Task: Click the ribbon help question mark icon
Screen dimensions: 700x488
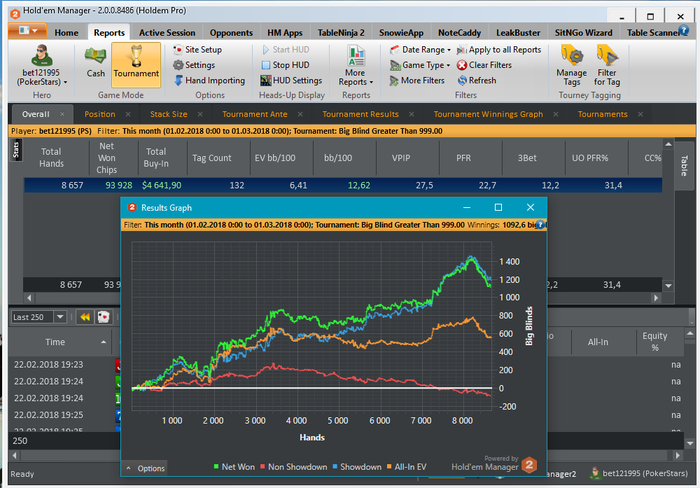Action: tap(683, 30)
